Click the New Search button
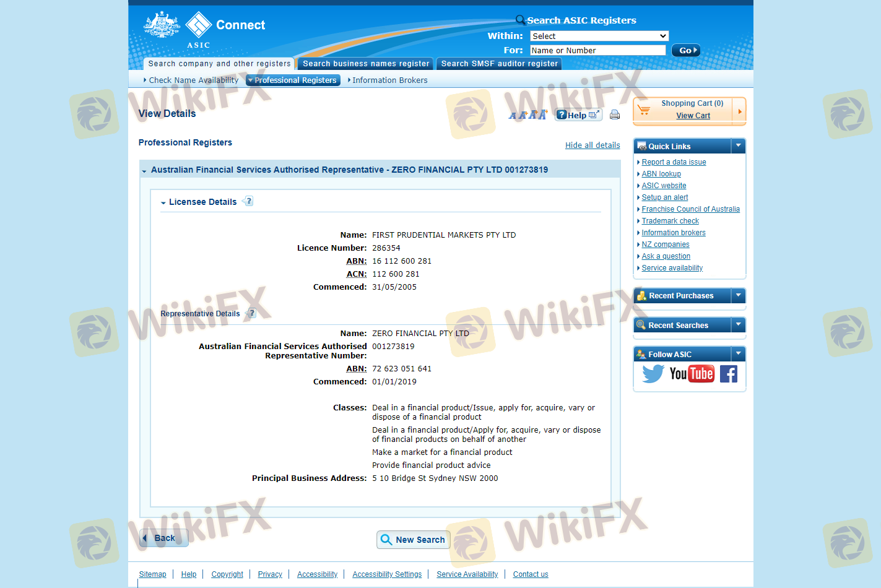The image size is (881, 588). (413, 540)
